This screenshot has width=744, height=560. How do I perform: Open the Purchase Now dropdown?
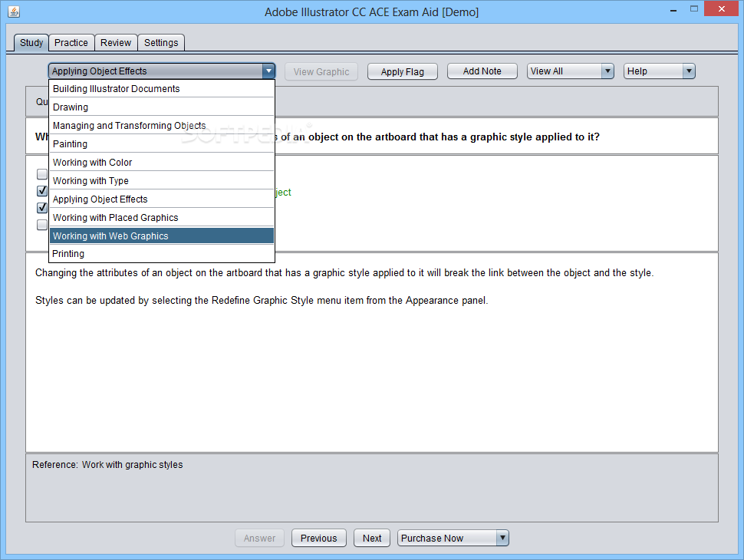pyautogui.click(x=453, y=539)
